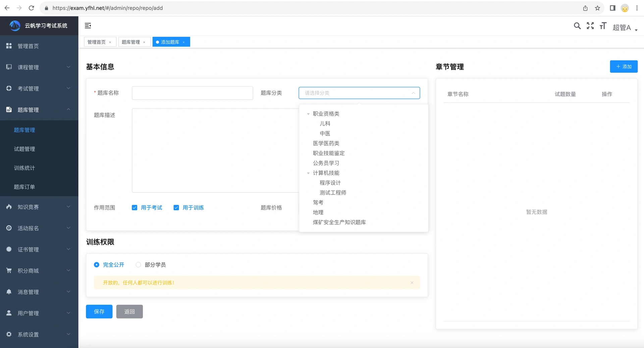Click the gray 返回 button
This screenshot has height=348, width=644.
tap(129, 311)
